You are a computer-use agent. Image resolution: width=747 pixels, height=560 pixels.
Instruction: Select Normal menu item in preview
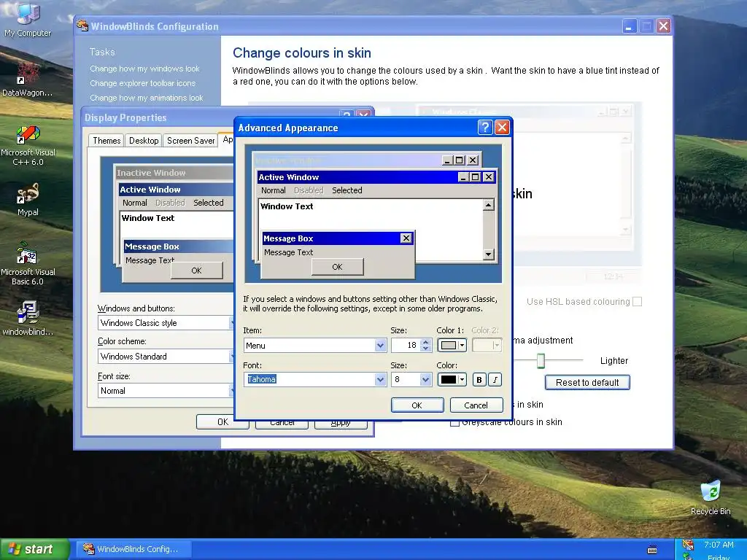(x=273, y=190)
